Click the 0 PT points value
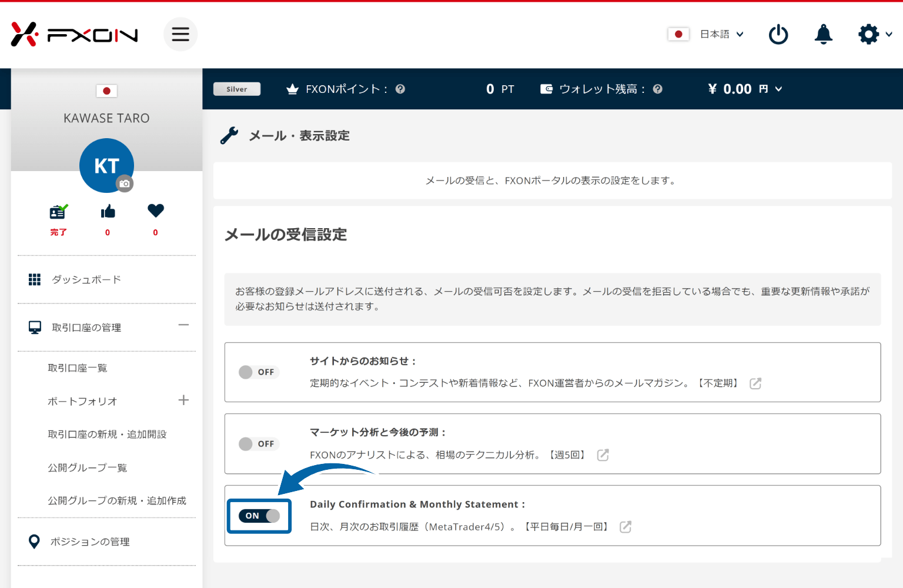 500,89
